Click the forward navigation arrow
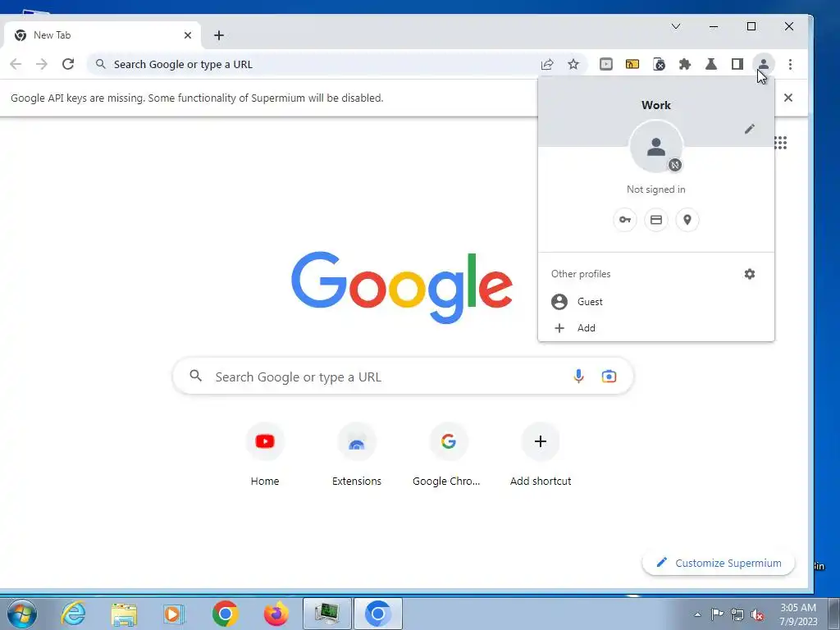The height and width of the screenshot is (630, 840). [x=42, y=64]
